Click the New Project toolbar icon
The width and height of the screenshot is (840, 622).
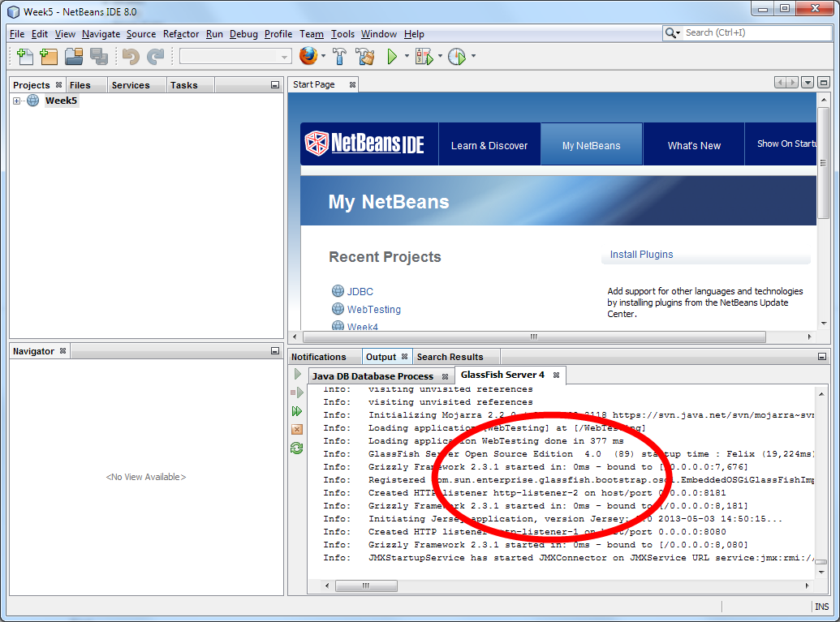(49, 57)
